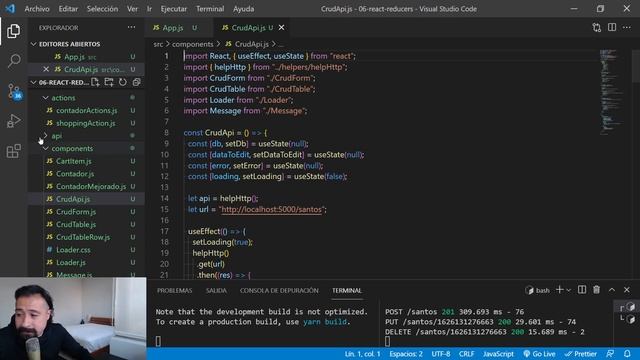The image size is (640, 360).
Task: Close the terminal panel
Action: [627, 290]
